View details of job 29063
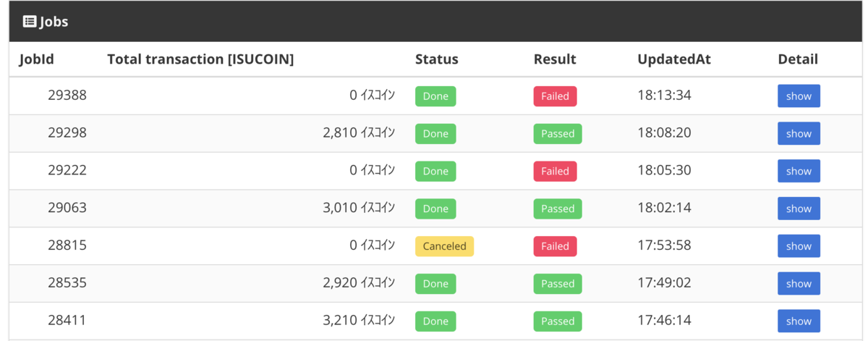Screen dimensions: 868x341 click(x=799, y=209)
